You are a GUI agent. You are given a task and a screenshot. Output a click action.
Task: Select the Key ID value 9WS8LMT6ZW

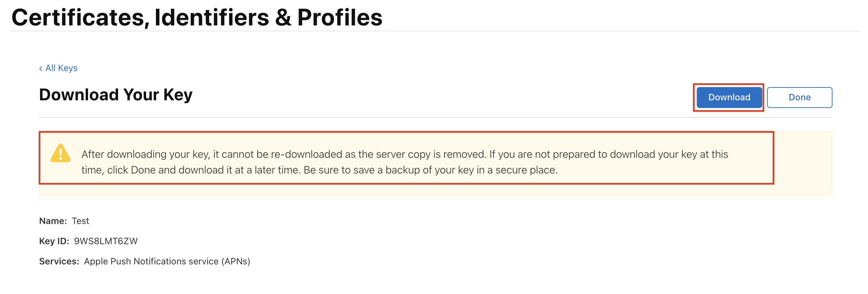pyautogui.click(x=106, y=241)
